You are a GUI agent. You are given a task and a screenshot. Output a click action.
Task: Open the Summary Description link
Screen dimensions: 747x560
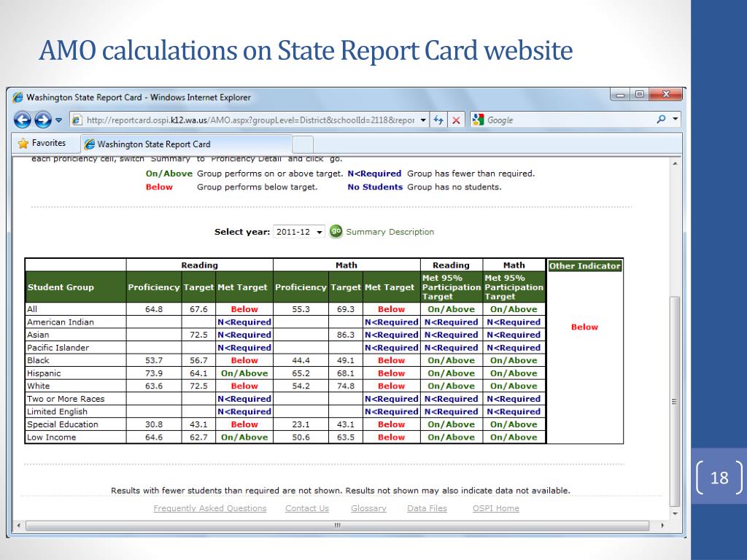coord(390,232)
